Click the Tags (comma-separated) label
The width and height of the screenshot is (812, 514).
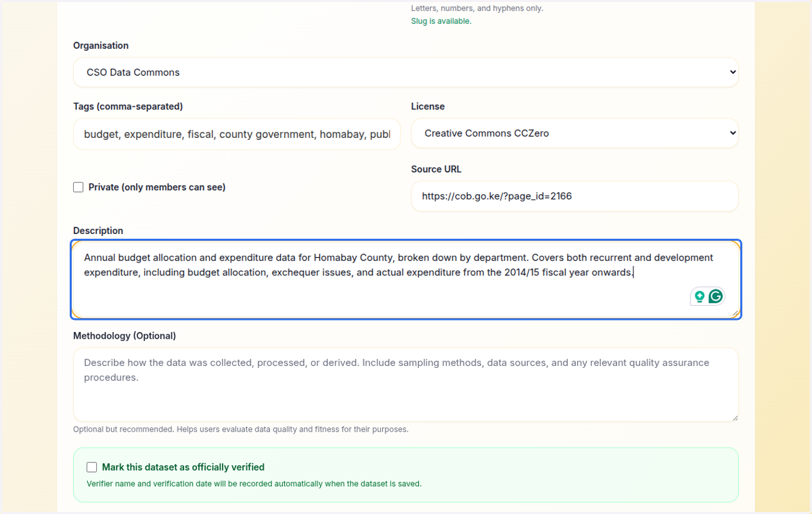click(128, 106)
